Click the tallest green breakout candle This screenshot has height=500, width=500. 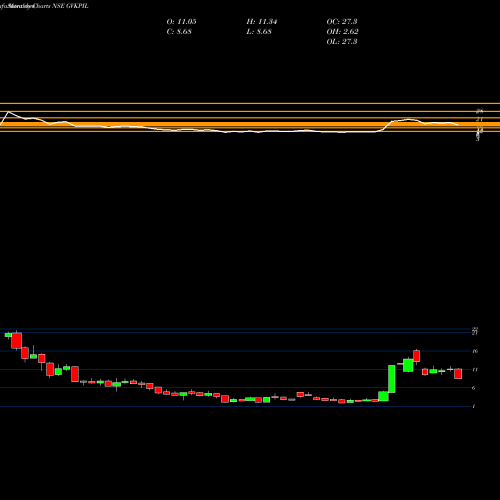click(392, 379)
